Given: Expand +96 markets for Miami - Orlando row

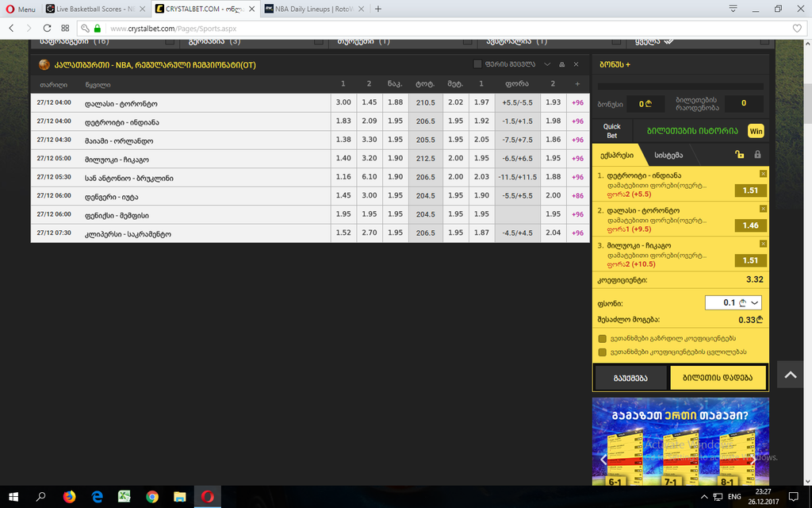Looking at the screenshot, I should tap(578, 140).
